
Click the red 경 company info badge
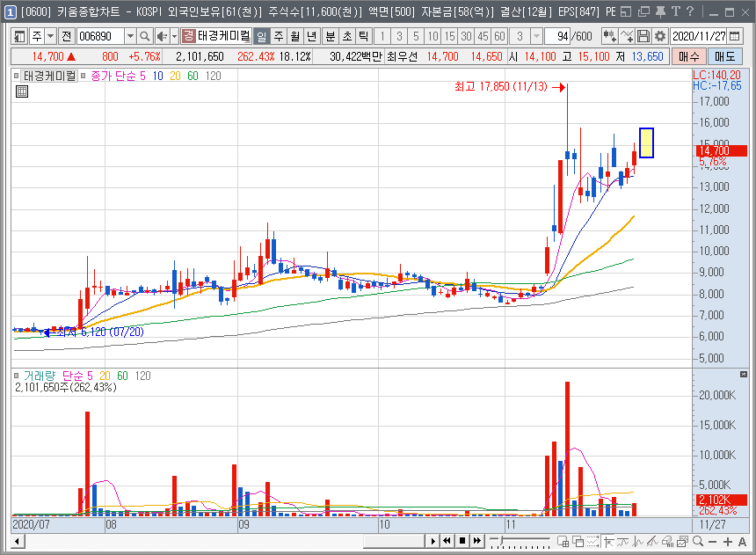188,36
